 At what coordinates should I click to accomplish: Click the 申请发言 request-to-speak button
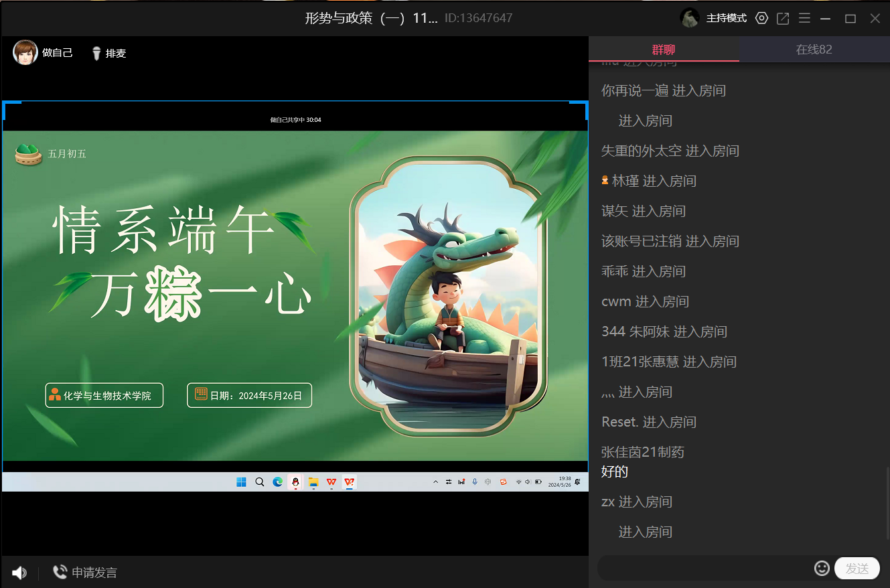tap(85, 573)
